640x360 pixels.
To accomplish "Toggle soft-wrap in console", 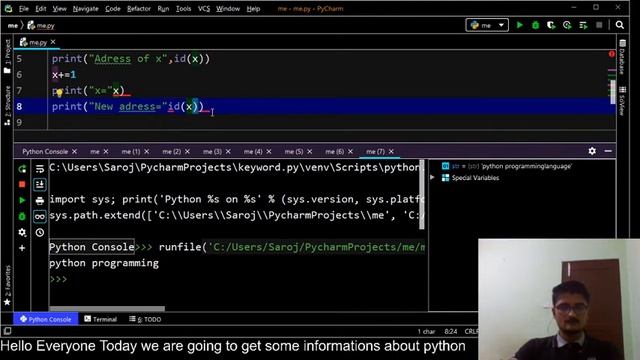I will (x=40, y=169).
